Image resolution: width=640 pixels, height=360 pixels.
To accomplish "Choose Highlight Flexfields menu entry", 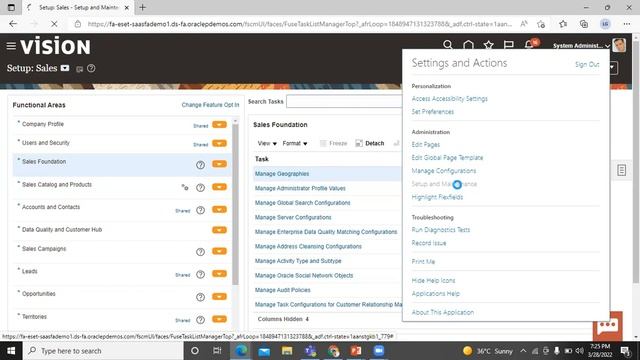I will pyautogui.click(x=437, y=197).
